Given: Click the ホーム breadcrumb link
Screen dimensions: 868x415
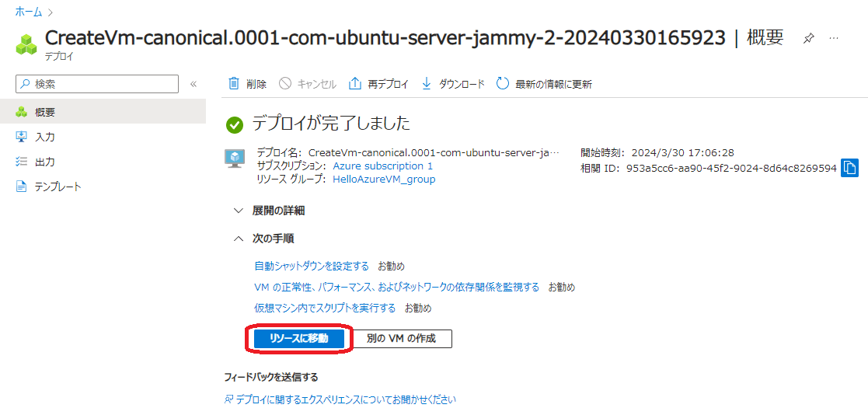Looking at the screenshot, I should 28,11.
